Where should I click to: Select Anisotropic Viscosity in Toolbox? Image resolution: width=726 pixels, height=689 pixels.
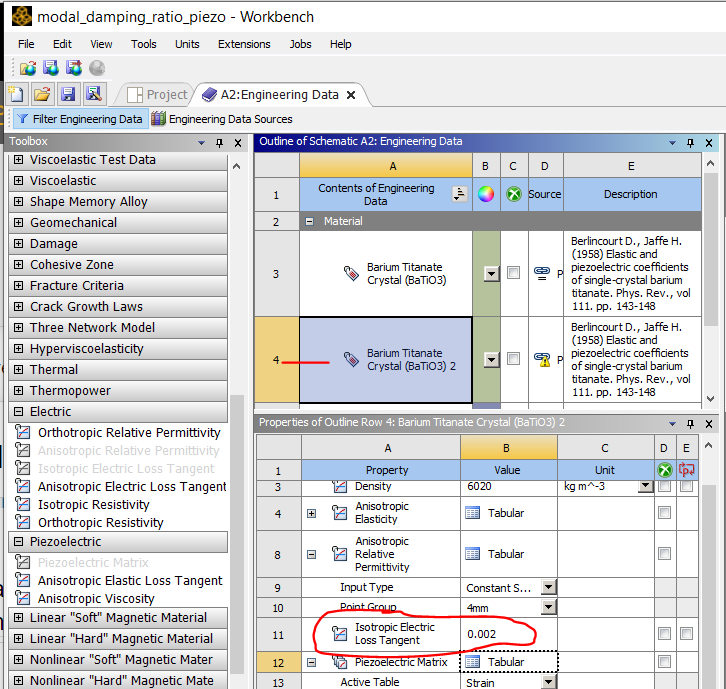pos(96,599)
